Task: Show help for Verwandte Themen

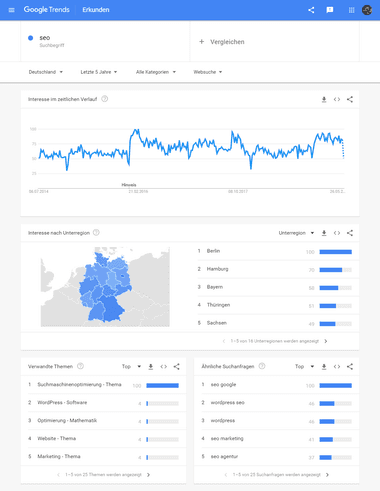Action: click(x=80, y=366)
